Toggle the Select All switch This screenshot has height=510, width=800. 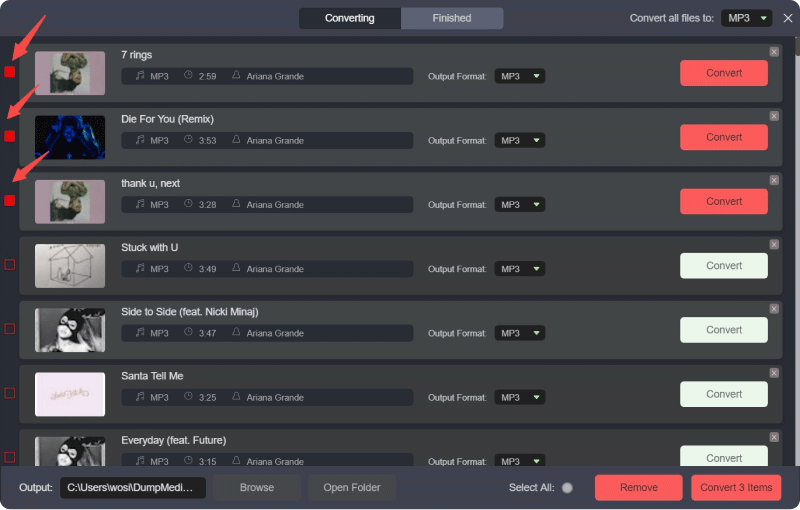[567, 488]
